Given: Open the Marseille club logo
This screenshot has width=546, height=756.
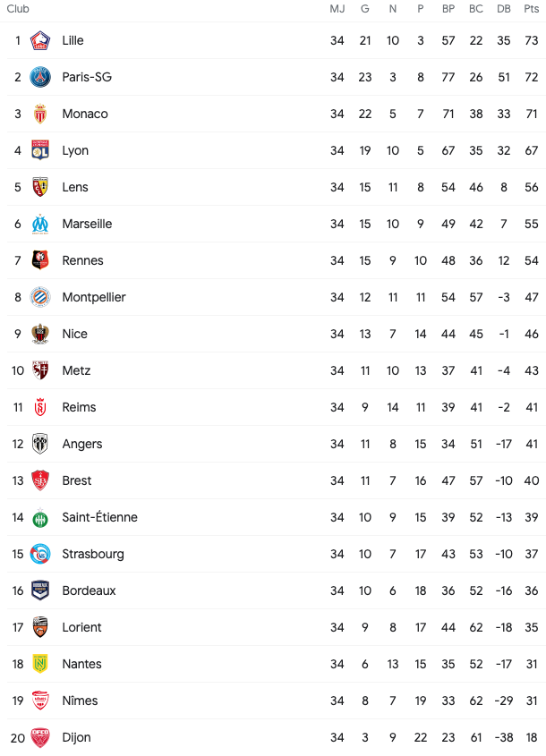Looking at the screenshot, I should click(40, 225).
